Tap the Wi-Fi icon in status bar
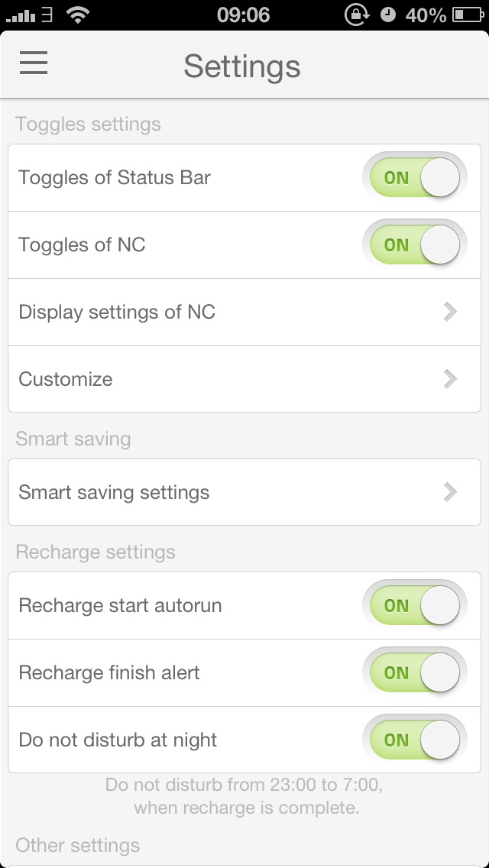Image resolution: width=489 pixels, height=868 pixels. (77, 15)
